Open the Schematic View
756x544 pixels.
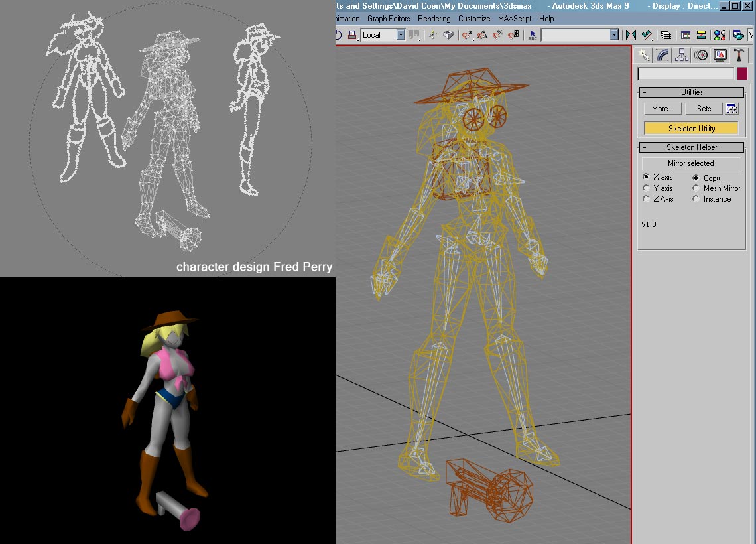tap(701, 35)
